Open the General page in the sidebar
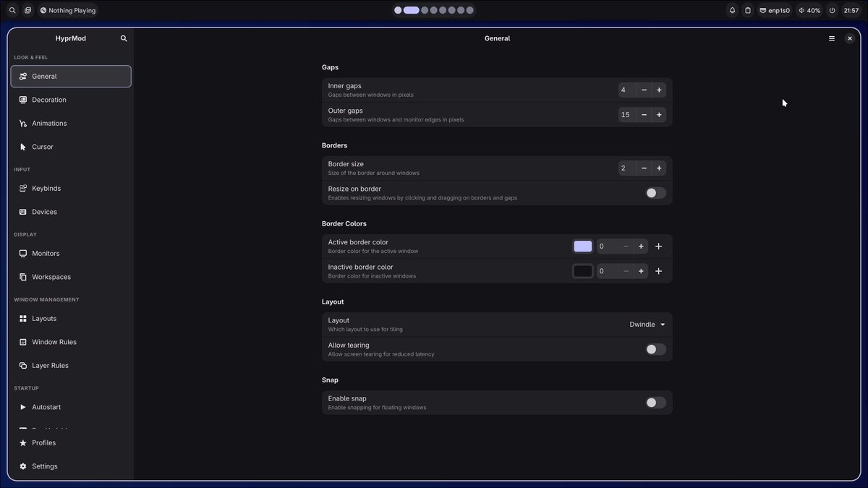Image resolution: width=868 pixels, height=488 pixels. click(x=71, y=76)
